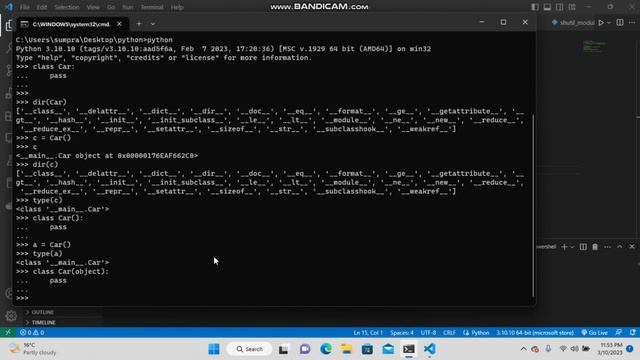The width and height of the screenshot is (640, 360).
Task: Split the VS Code terminal
Action: 583,247
